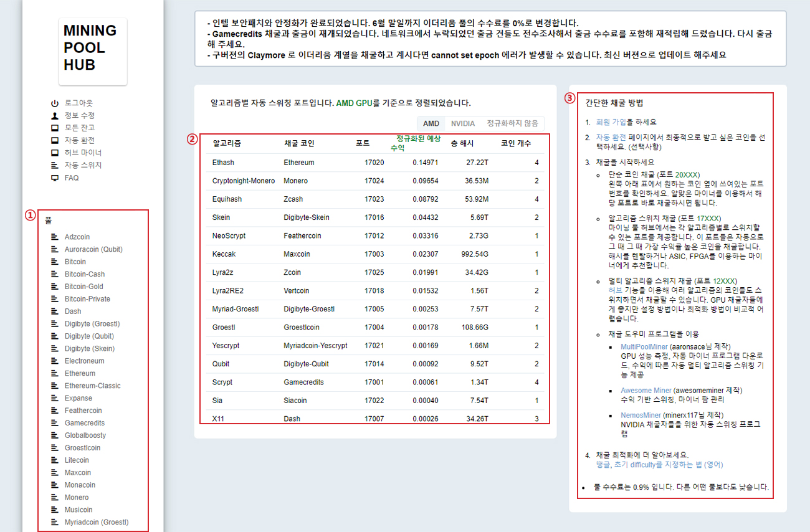Click 992.54G hash in Keccak row
The width and height of the screenshot is (810, 532).
click(475, 254)
